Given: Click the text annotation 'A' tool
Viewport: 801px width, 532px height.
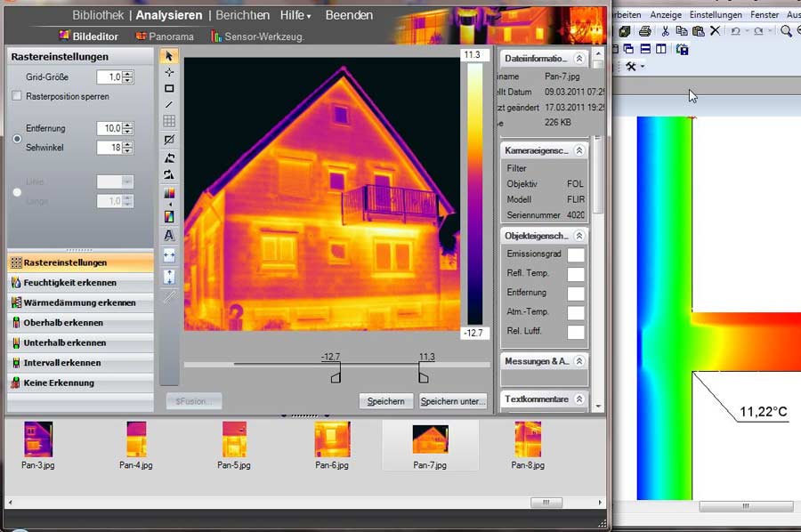Looking at the screenshot, I should 169,236.
